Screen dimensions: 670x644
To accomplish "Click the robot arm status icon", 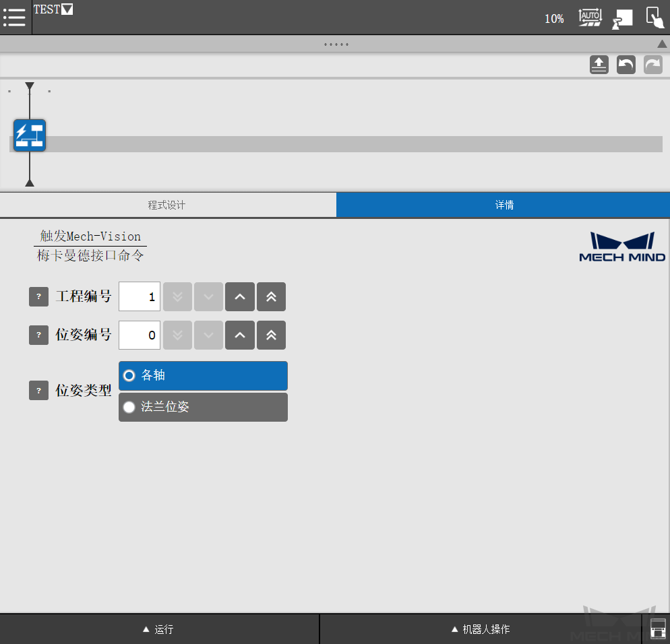I will 621,18.
